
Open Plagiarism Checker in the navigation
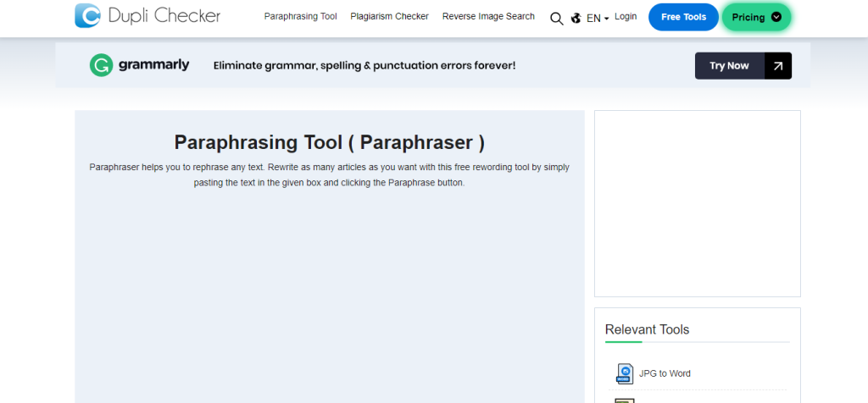[x=389, y=17]
